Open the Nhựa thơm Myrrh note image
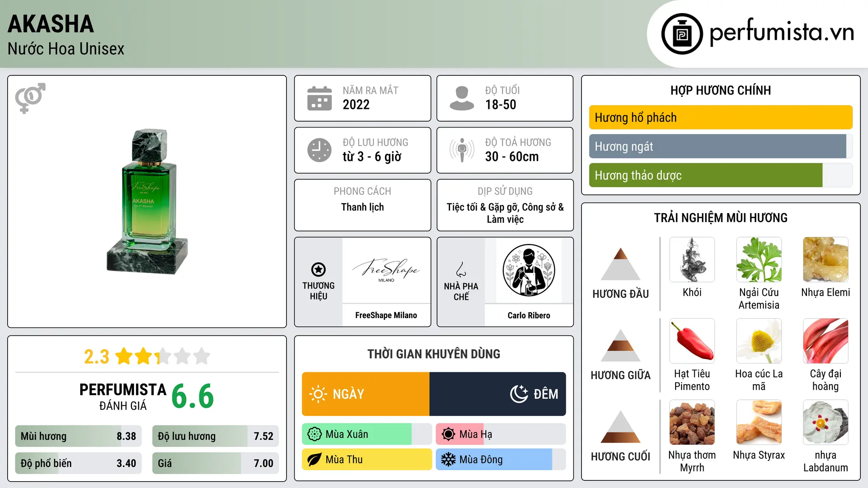 pyautogui.click(x=692, y=422)
